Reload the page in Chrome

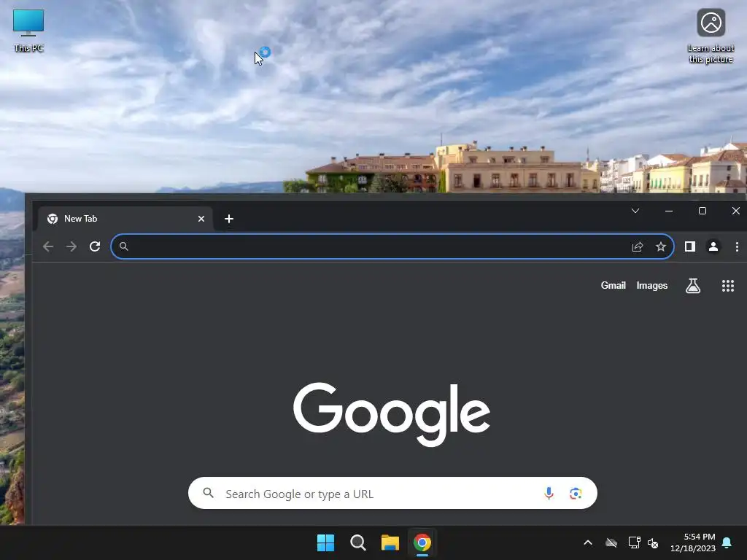pos(95,246)
